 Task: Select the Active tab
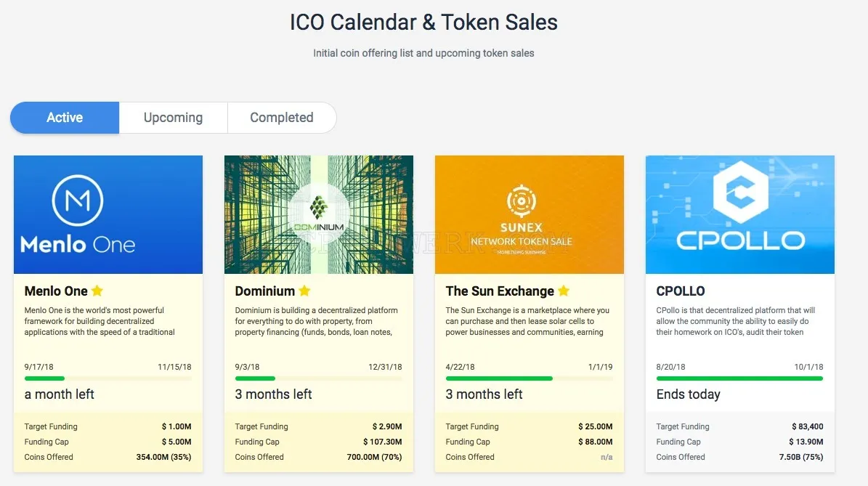tap(65, 118)
